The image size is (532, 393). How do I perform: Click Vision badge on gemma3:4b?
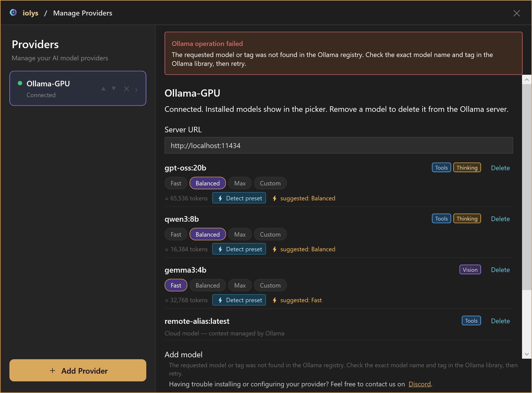point(470,270)
